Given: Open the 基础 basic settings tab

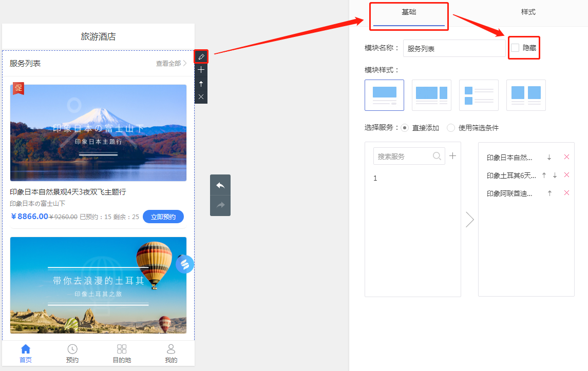Looking at the screenshot, I should click(409, 13).
